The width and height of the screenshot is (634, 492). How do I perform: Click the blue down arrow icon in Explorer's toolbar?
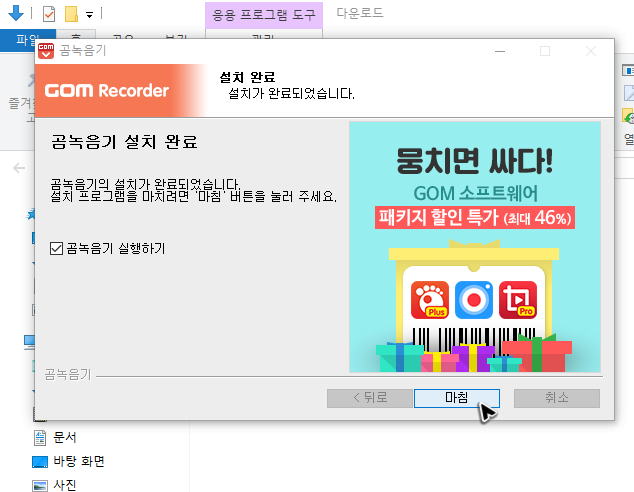[16, 13]
